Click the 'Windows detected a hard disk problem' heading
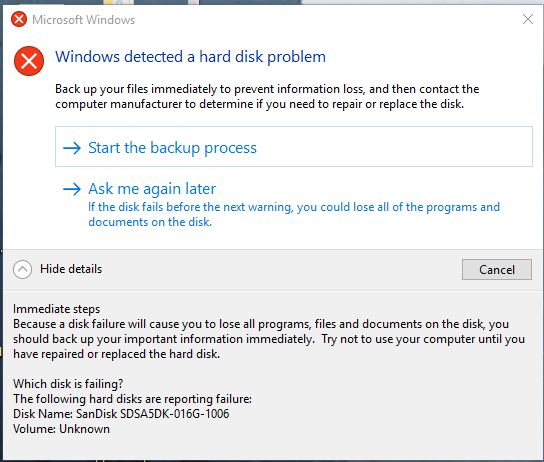The width and height of the screenshot is (544, 462). pyautogui.click(x=190, y=57)
